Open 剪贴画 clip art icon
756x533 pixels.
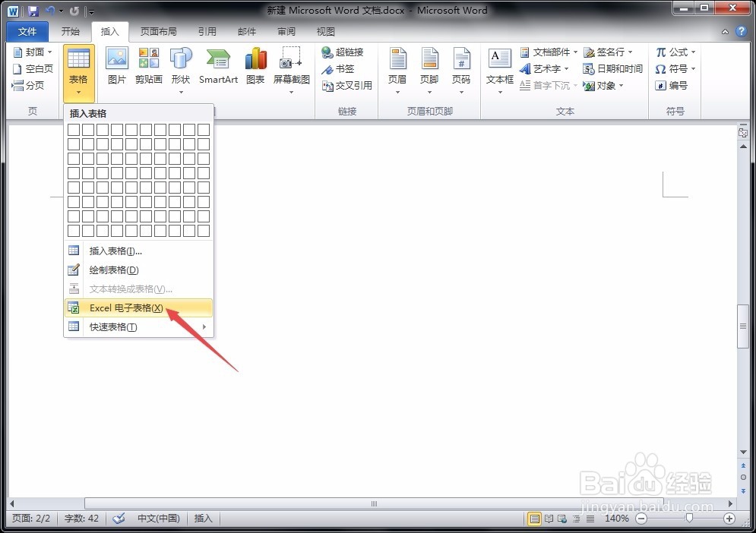coord(148,66)
